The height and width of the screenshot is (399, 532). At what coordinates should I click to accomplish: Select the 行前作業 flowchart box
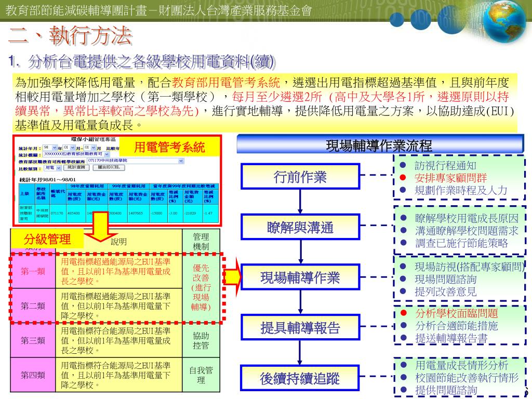tap(300, 177)
